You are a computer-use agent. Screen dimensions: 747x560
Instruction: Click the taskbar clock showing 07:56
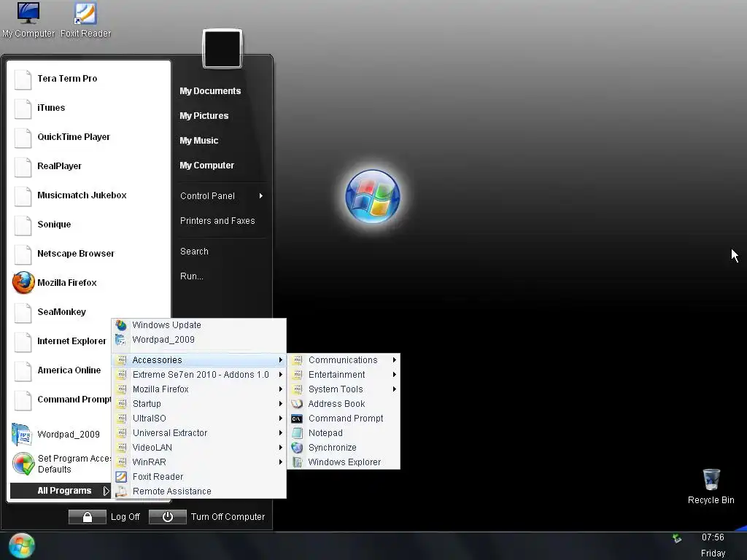[x=713, y=537]
